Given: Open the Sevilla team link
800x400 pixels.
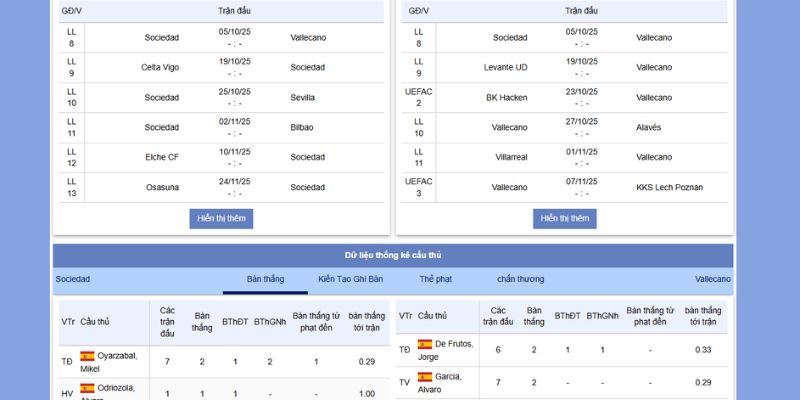Looking at the screenshot, I should (302, 97).
